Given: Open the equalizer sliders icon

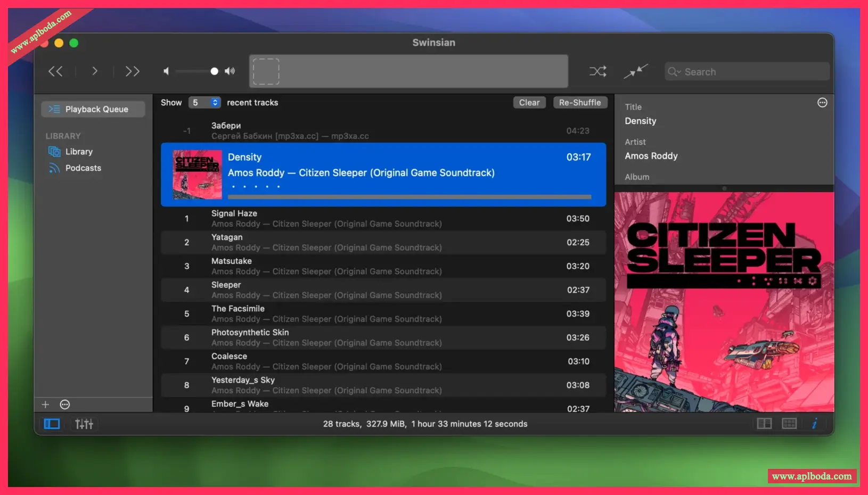Looking at the screenshot, I should coord(84,424).
